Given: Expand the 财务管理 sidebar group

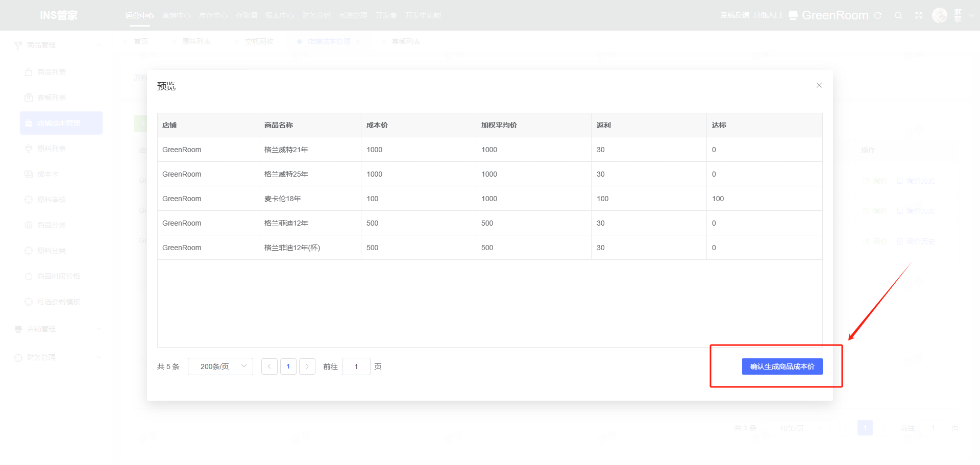Looking at the screenshot, I should 58,357.
